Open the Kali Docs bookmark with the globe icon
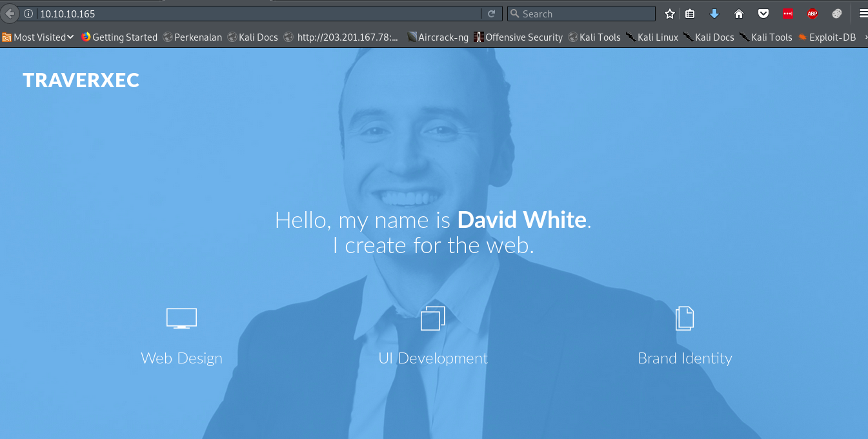 tap(252, 37)
